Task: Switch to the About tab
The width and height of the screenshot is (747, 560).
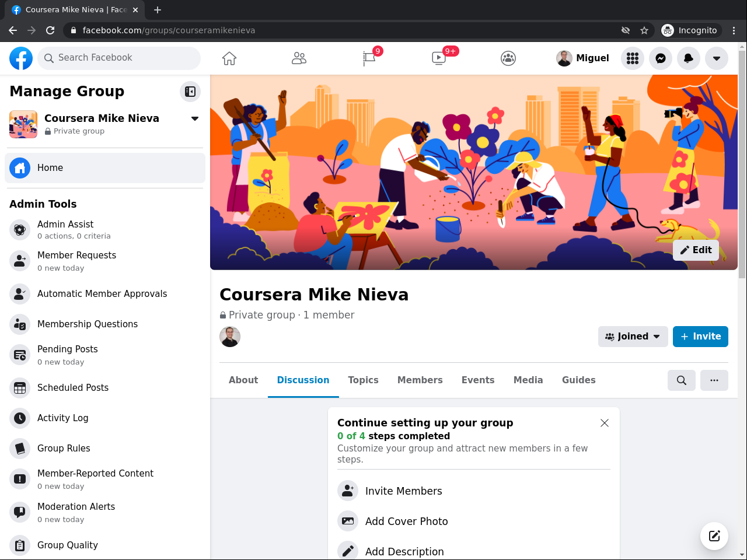Action: (243, 380)
